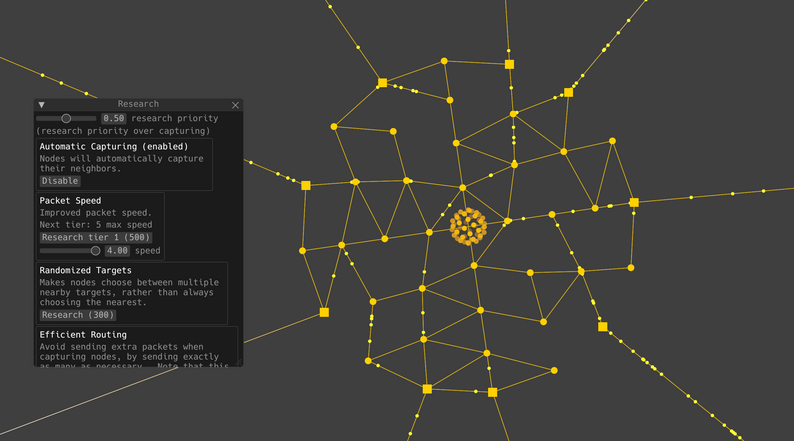The height and width of the screenshot is (441, 794).
Task: Select the Efficient Routing heading
Action: tap(83, 335)
